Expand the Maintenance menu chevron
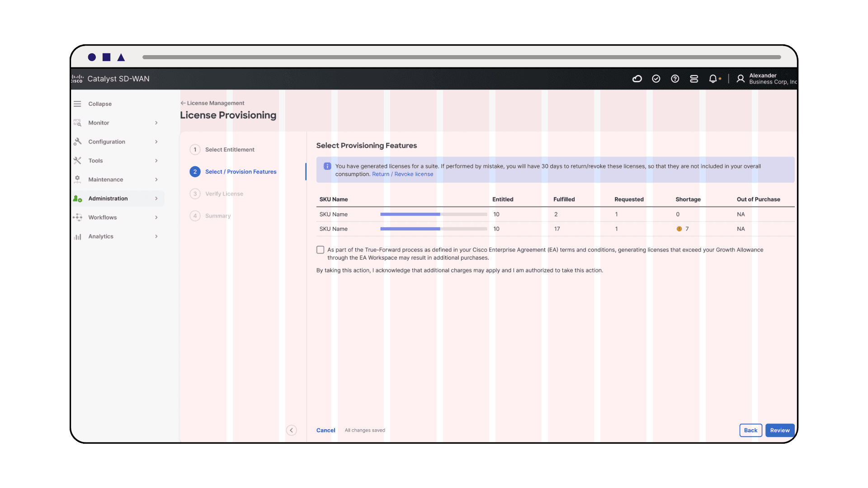The width and height of the screenshot is (868, 488). [x=156, y=180]
